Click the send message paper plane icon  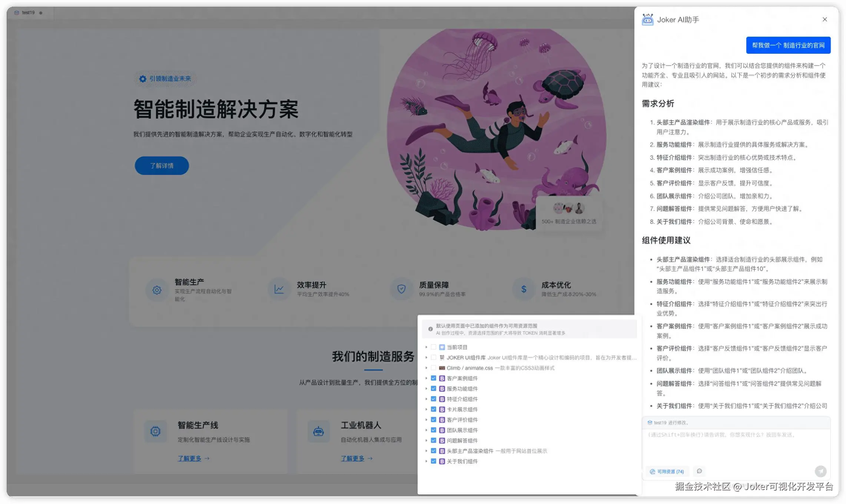click(821, 471)
